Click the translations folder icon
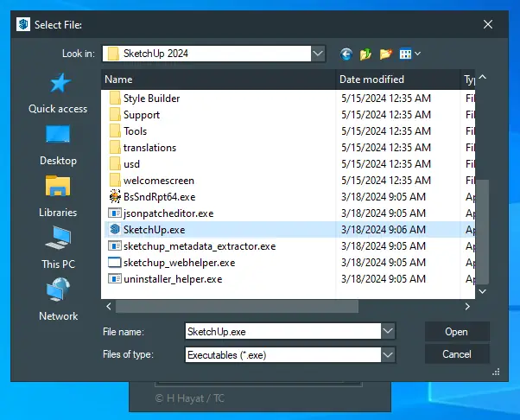Screen dimensions: 520x420 tap(115, 147)
